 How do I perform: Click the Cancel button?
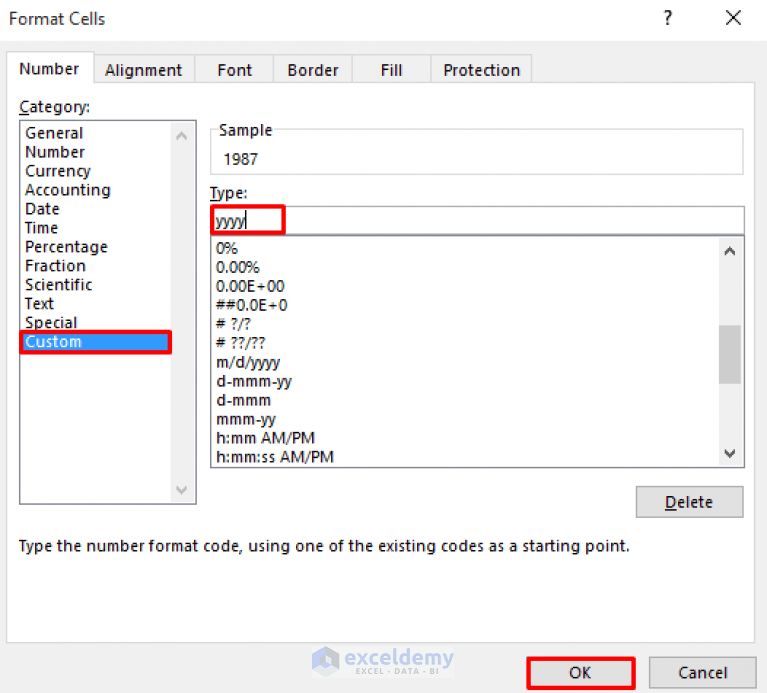tap(702, 673)
